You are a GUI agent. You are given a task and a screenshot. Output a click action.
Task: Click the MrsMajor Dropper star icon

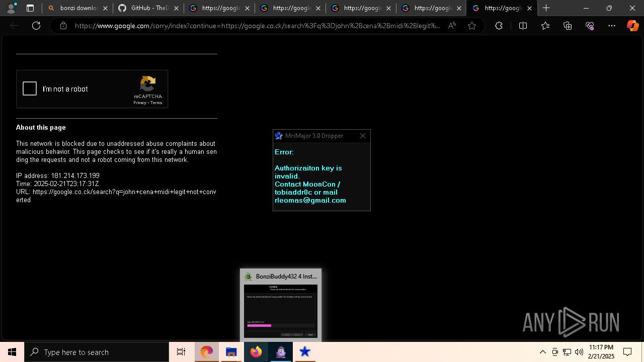[x=279, y=136]
